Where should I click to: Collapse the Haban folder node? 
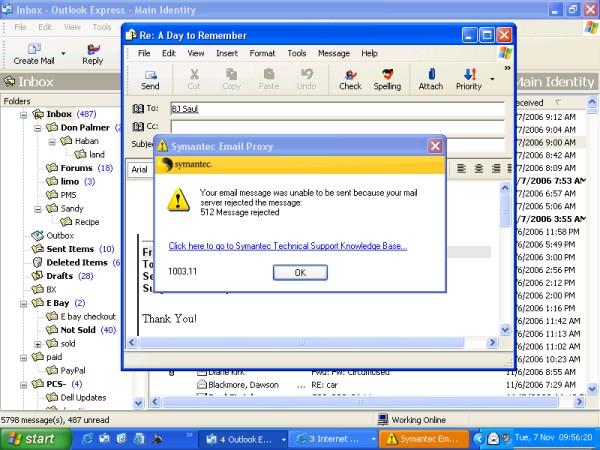tap(52, 142)
